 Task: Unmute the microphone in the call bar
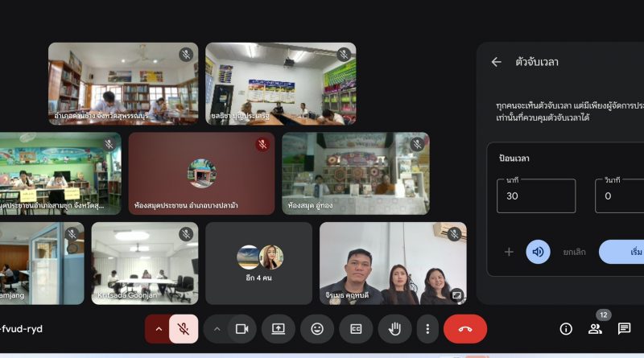click(184, 328)
